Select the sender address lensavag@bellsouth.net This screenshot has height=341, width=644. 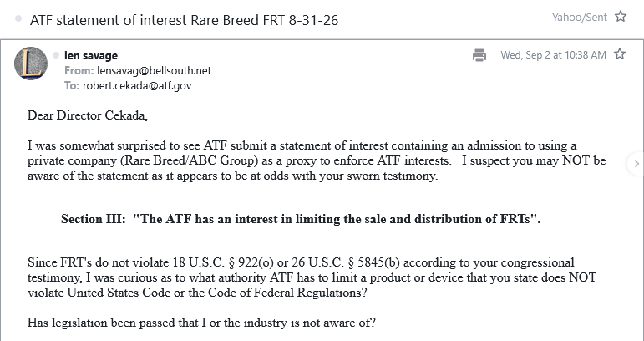[x=154, y=71]
